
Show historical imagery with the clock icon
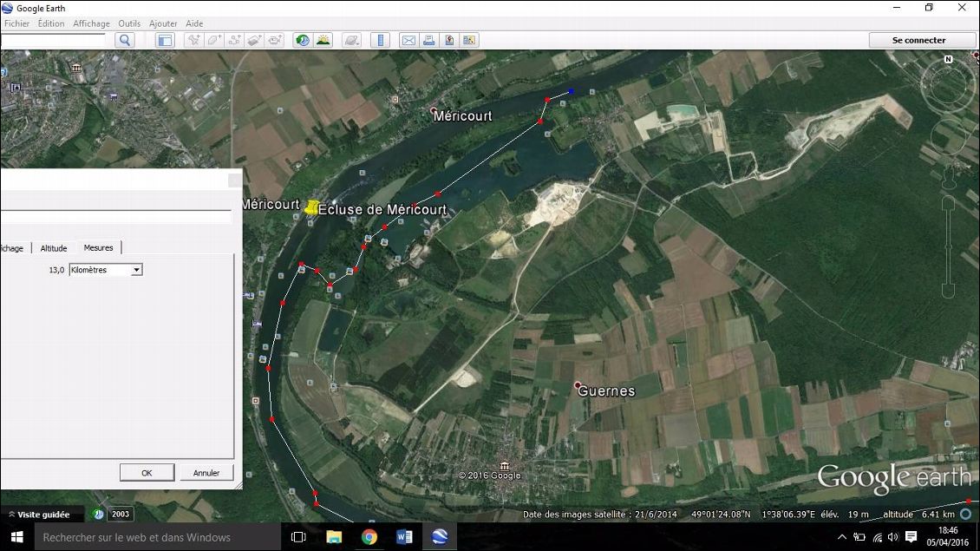(303, 40)
